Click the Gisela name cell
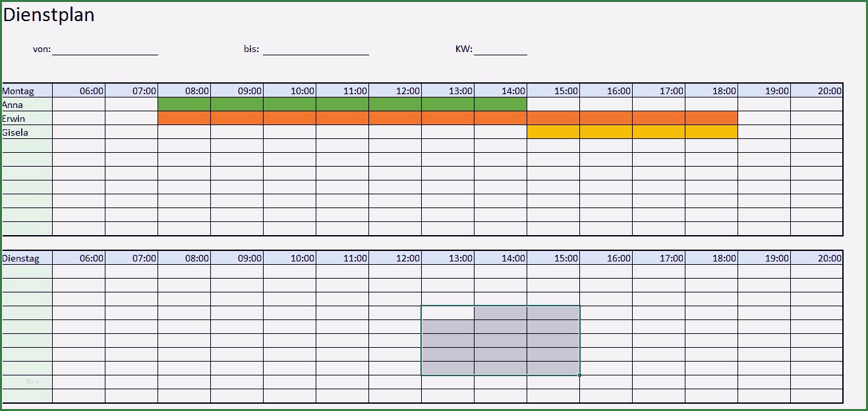Image resolution: width=868 pixels, height=411 pixels. click(x=27, y=132)
